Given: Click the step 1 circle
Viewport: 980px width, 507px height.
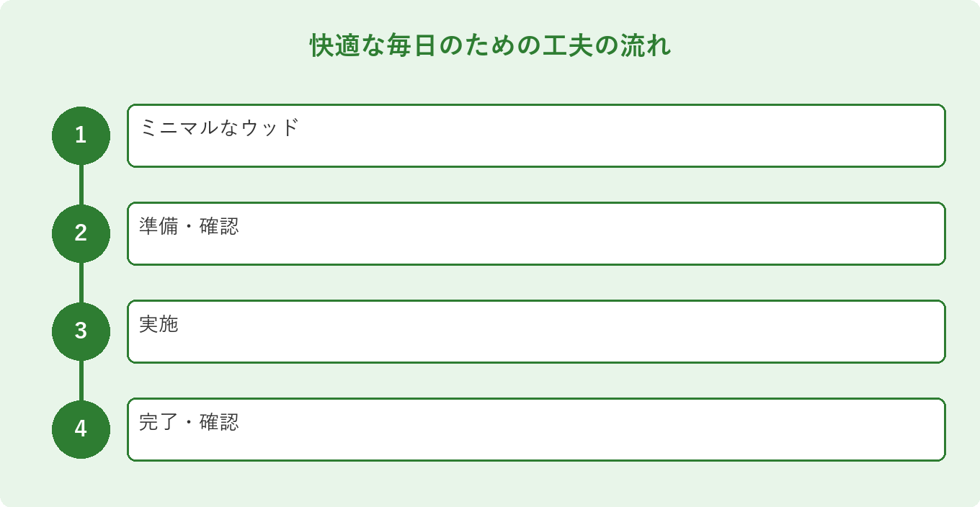Looking at the screenshot, I should (x=81, y=135).
